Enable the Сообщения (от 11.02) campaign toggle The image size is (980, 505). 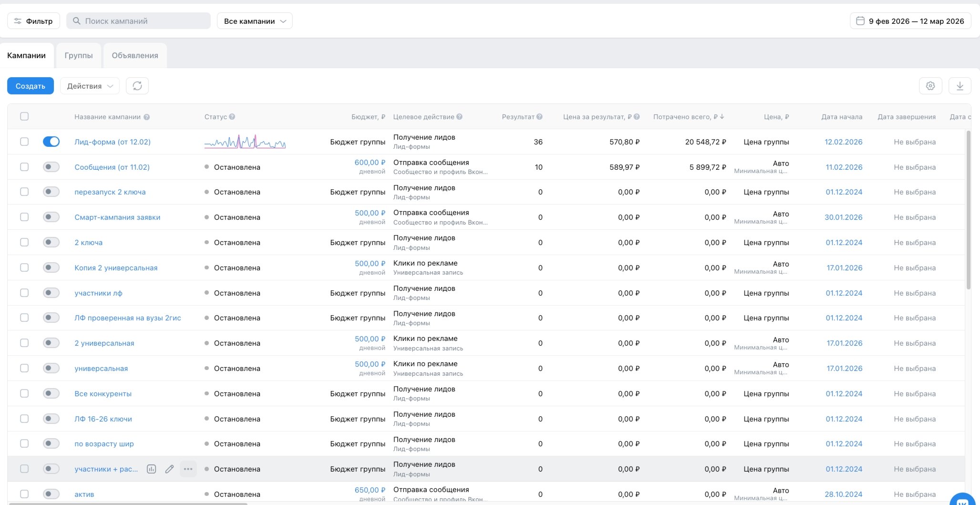(x=51, y=167)
